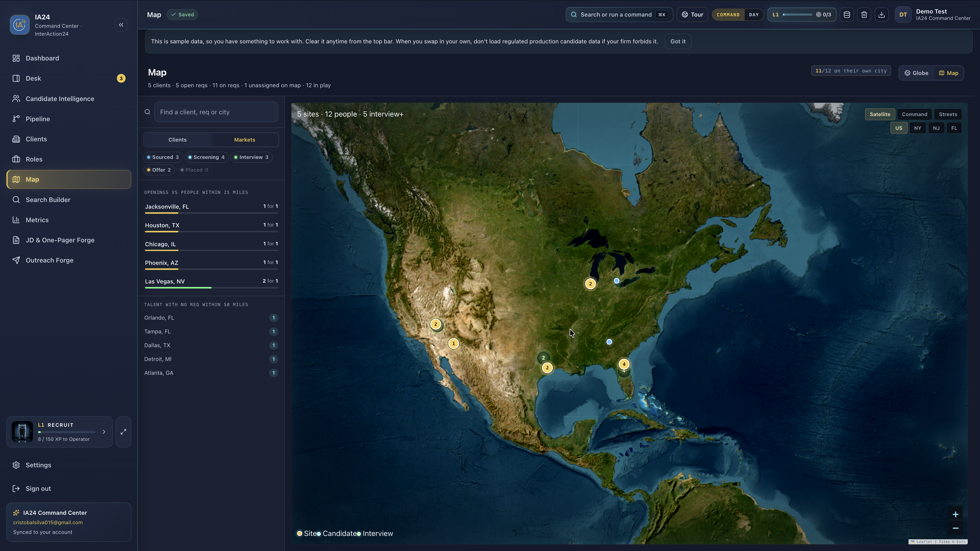This screenshot has width=980, height=551.
Task: Open the Search Builder page
Action: click(69, 200)
